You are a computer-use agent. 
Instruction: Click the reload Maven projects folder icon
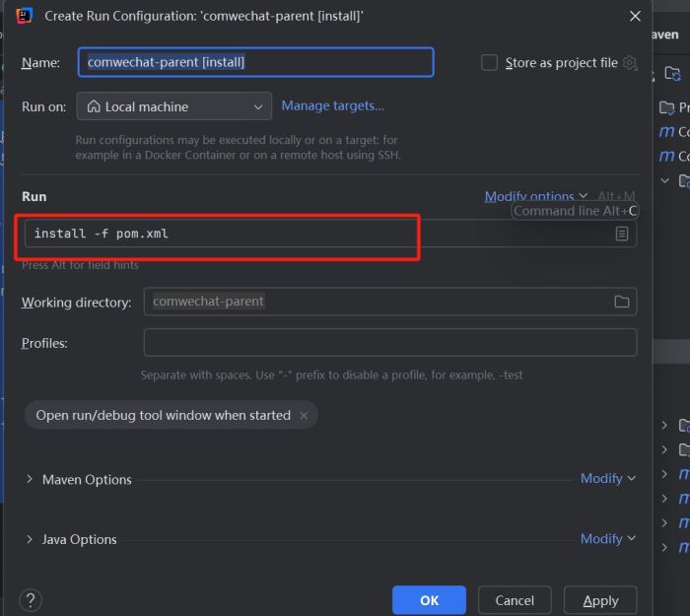(672, 73)
